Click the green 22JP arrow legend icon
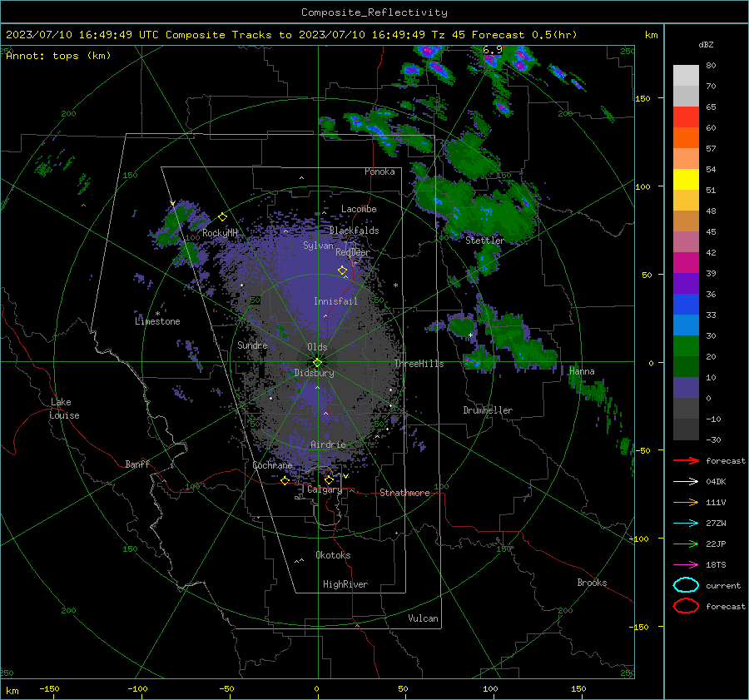 [x=686, y=544]
